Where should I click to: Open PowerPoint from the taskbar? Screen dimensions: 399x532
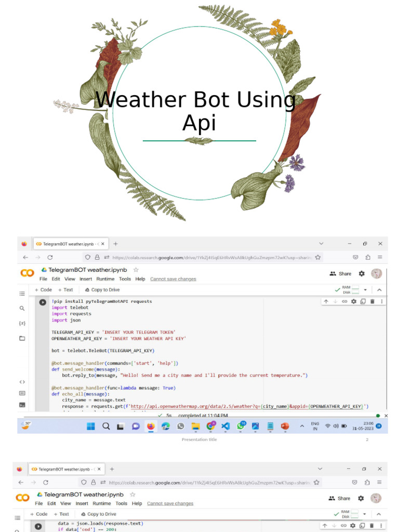point(285,426)
